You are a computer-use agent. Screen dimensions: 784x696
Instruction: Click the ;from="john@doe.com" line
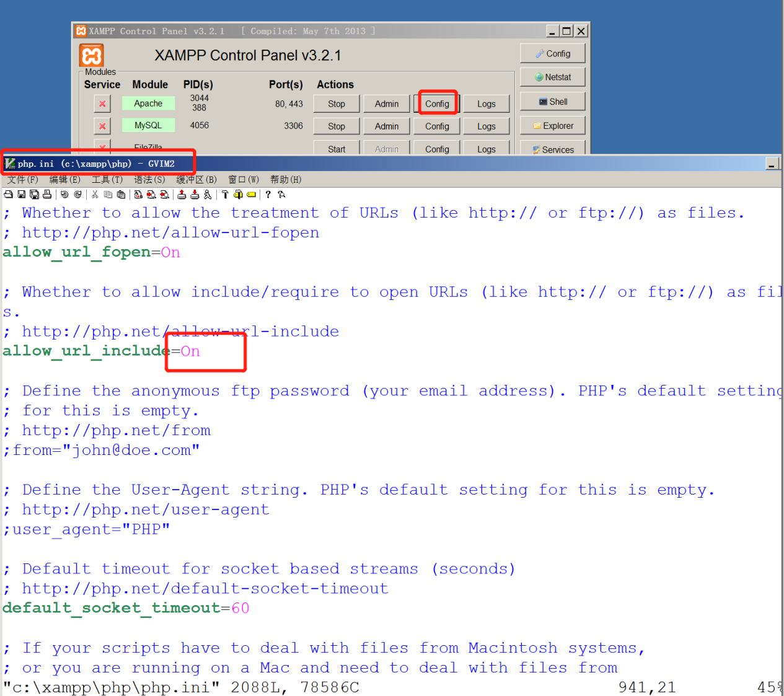102,451
